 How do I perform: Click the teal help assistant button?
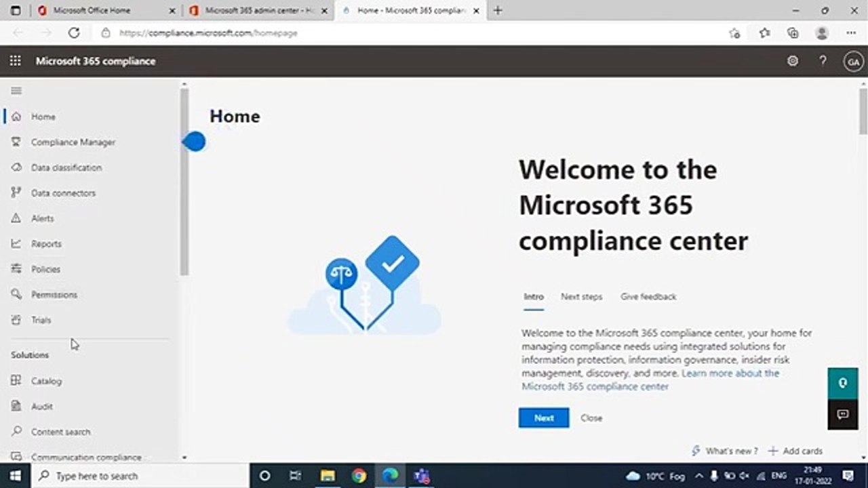(x=843, y=384)
